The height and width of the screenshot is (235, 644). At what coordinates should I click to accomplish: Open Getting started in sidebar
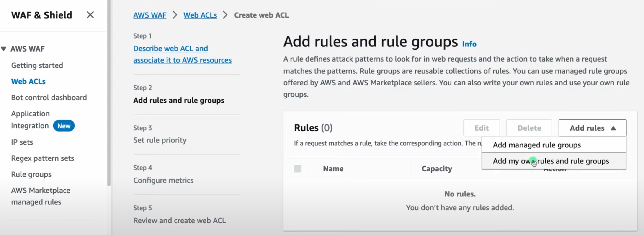(x=37, y=65)
